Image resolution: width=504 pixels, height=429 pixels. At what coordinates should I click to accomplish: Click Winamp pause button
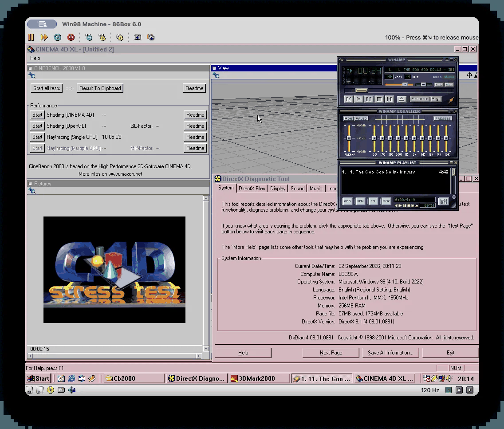(369, 99)
